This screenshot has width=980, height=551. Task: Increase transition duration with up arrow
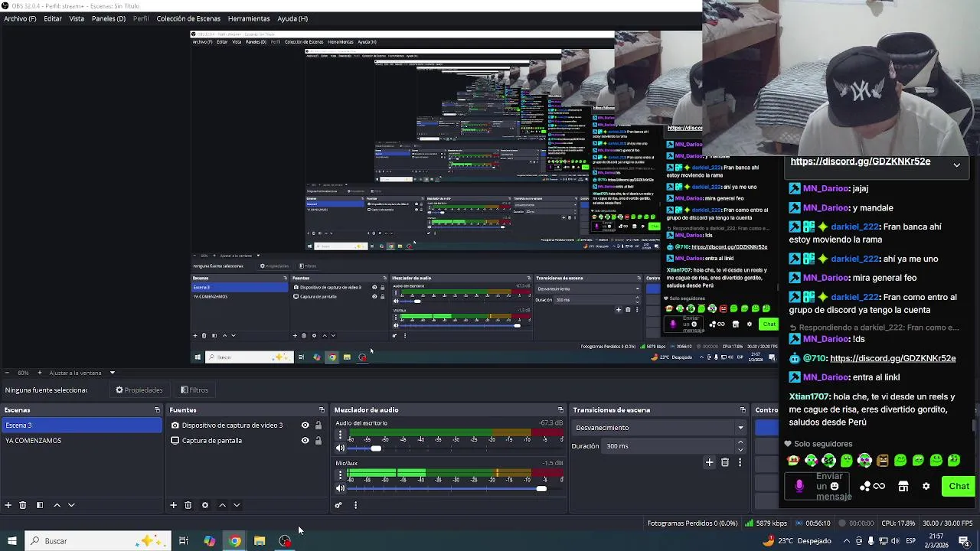[740, 442]
